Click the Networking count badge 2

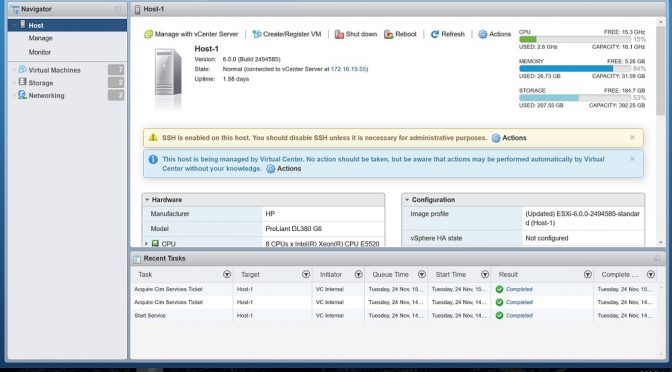116,95
